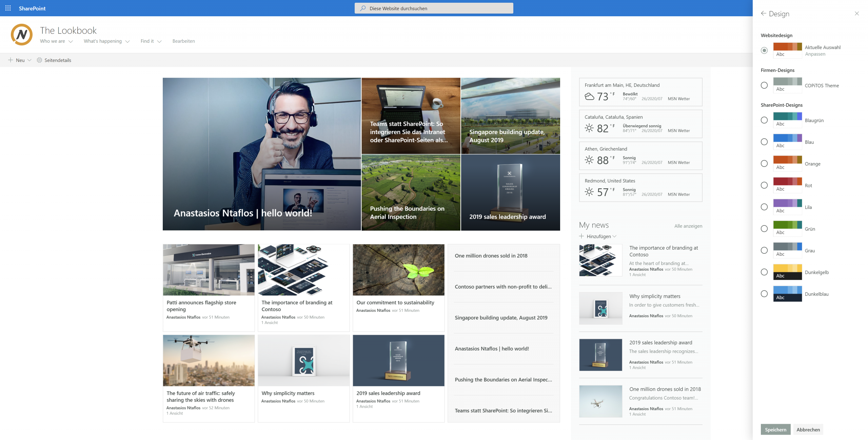This screenshot has height=440, width=868.
Task: Click the plus icon beside Hinzufügen
Action: coord(582,236)
